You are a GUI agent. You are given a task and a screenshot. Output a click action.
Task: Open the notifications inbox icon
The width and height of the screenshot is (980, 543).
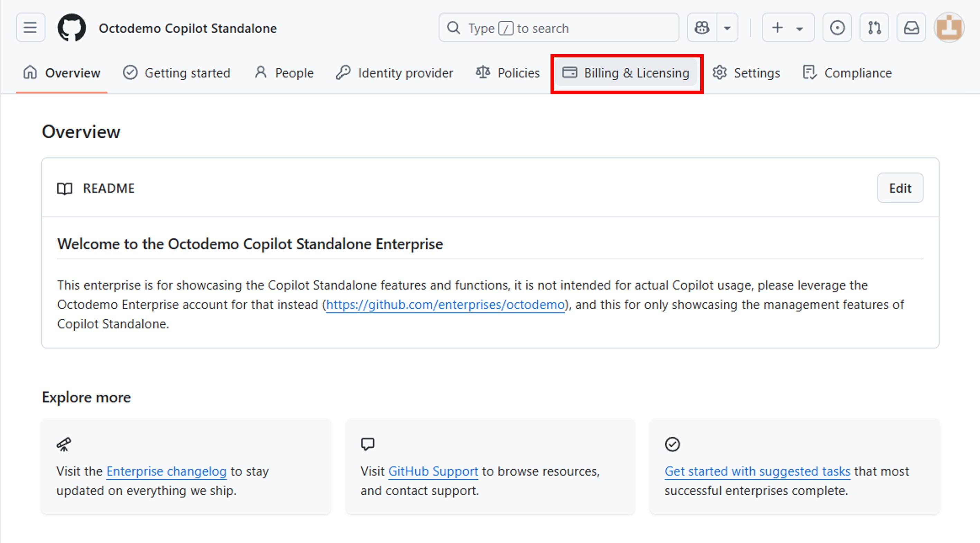coord(912,28)
